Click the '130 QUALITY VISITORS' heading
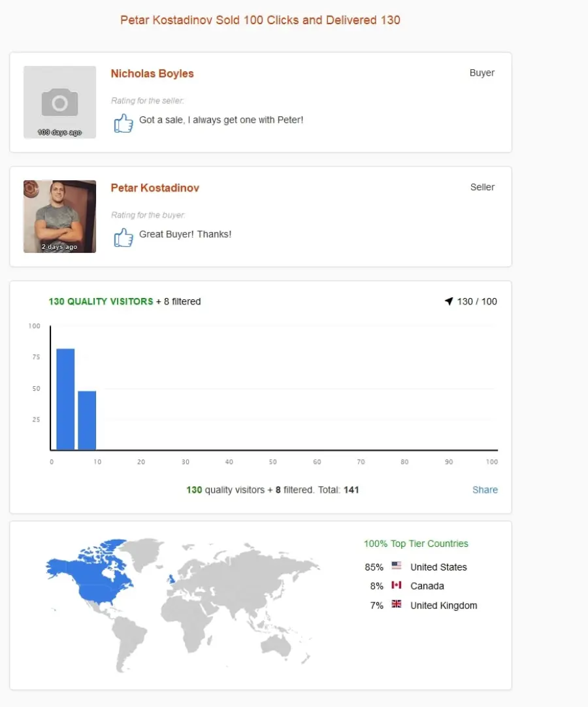588x707 pixels. click(101, 301)
